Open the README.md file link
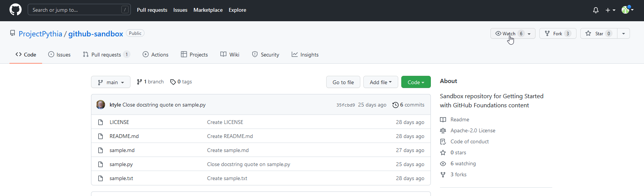Image resolution: width=644 pixels, height=196 pixels. click(124, 136)
